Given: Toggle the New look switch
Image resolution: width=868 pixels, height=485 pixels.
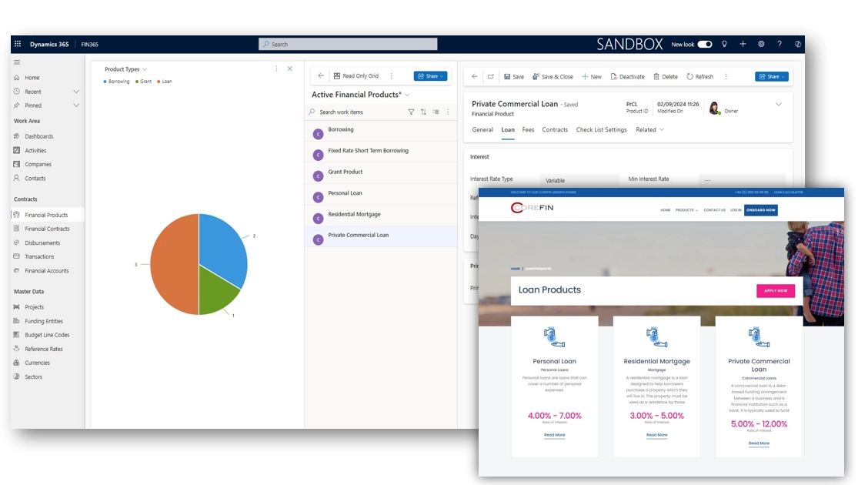Looking at the screenshot, I should 705,45.
